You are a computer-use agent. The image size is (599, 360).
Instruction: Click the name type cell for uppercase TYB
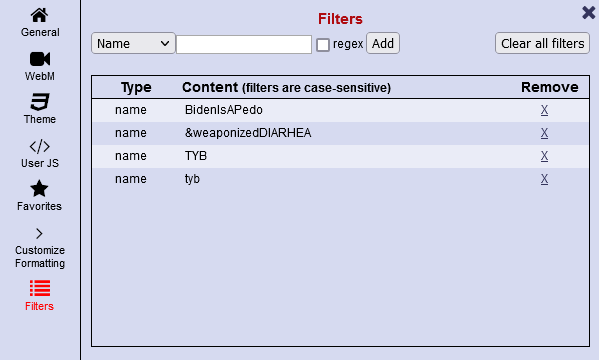coord(131,156)
